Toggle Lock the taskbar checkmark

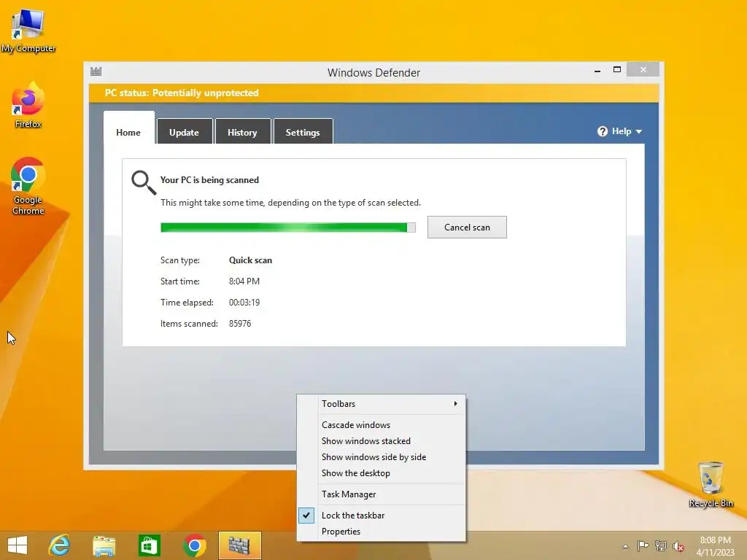pyautogui.click(x=306, y=516)
